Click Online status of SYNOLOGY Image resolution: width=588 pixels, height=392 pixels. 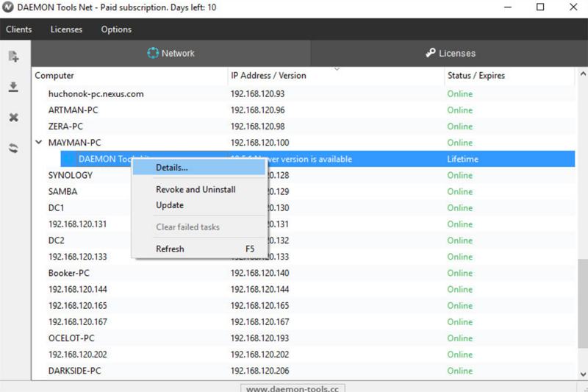tap(460, 175)
